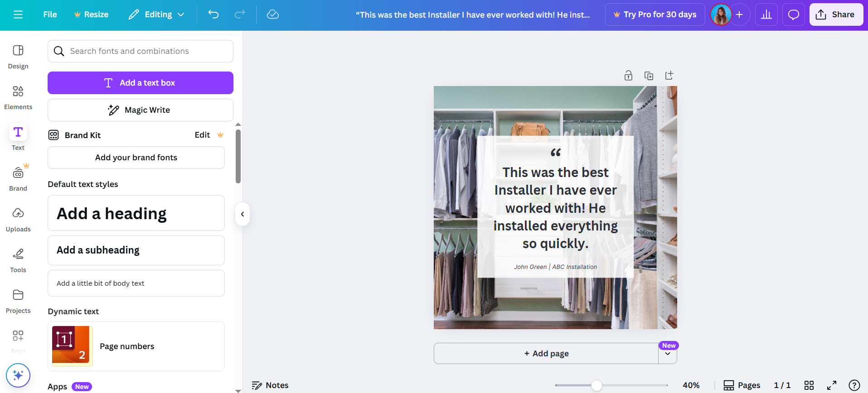Open the Tools sidebar tab

click(x=18, y=261)
